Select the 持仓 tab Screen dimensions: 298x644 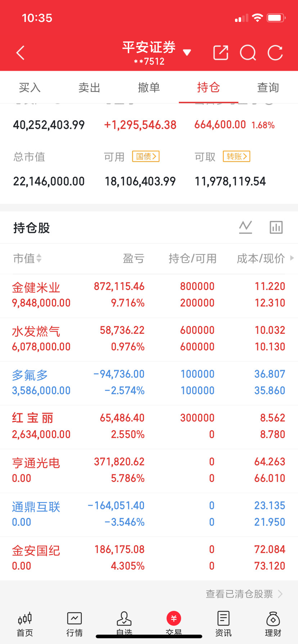coord(208,87)
